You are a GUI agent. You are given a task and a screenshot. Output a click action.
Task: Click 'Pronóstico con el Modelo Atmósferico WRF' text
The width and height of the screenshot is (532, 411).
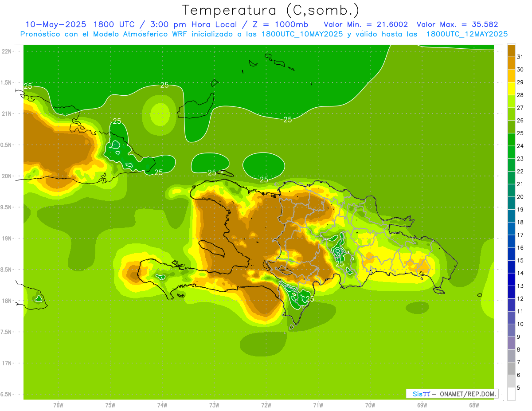coord(104,34)
